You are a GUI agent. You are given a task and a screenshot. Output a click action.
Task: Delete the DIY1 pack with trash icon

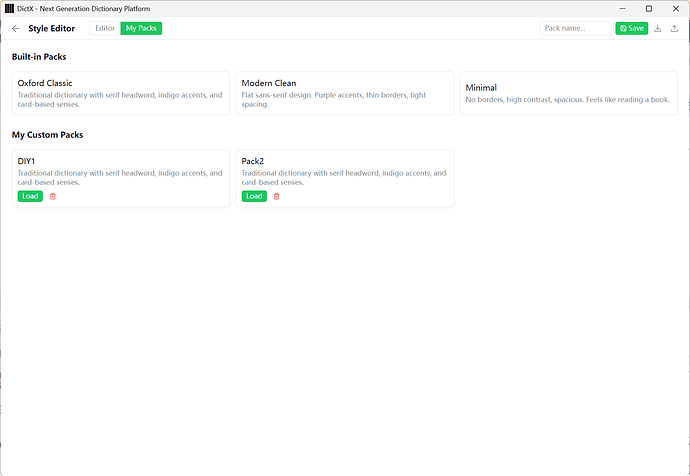(53, 197)
